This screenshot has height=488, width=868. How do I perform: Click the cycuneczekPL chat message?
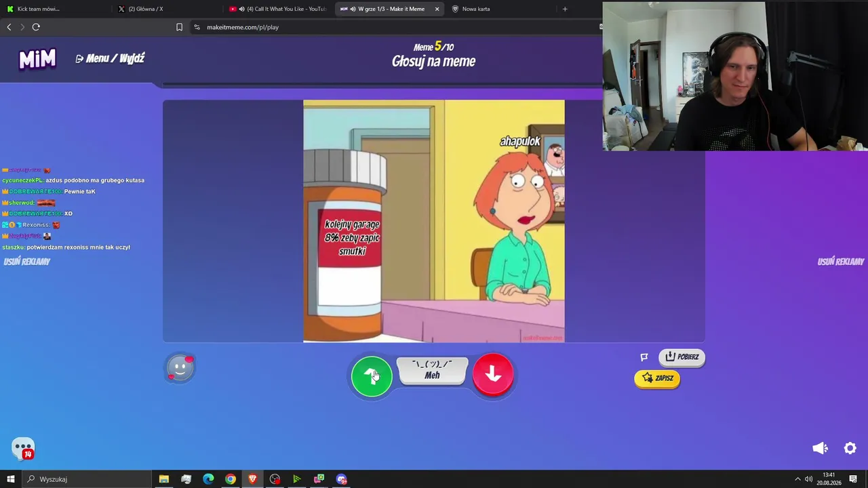pos(73,180)
